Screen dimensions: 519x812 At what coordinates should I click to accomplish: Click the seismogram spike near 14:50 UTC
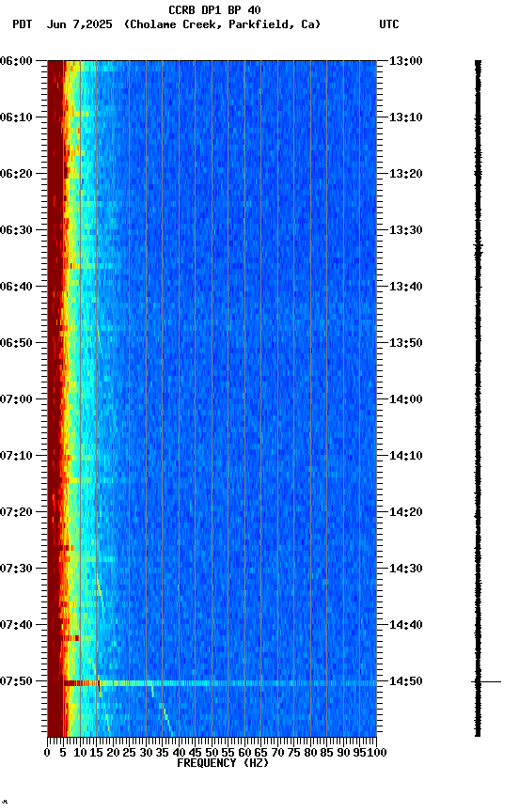tap(486, 682)
